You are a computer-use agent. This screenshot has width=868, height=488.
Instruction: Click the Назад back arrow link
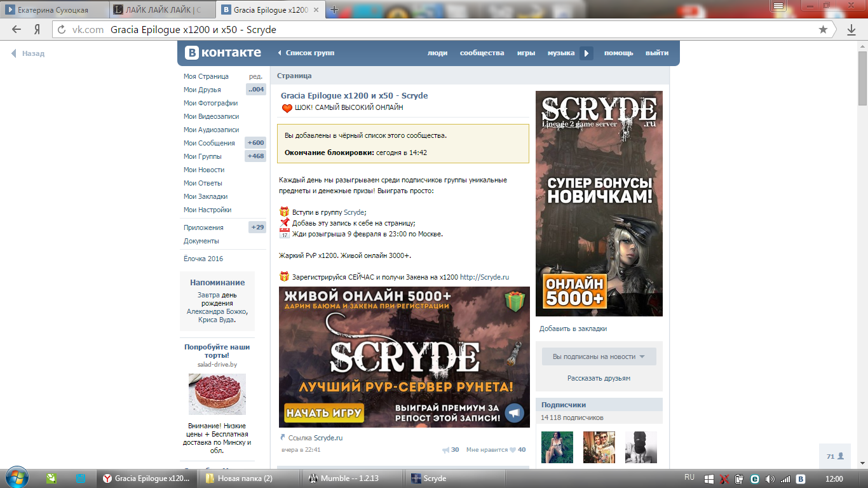[28, 53]
